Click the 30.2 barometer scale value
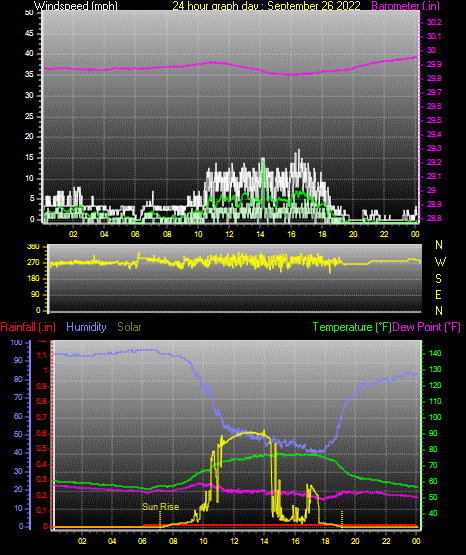 click(434, 22)
